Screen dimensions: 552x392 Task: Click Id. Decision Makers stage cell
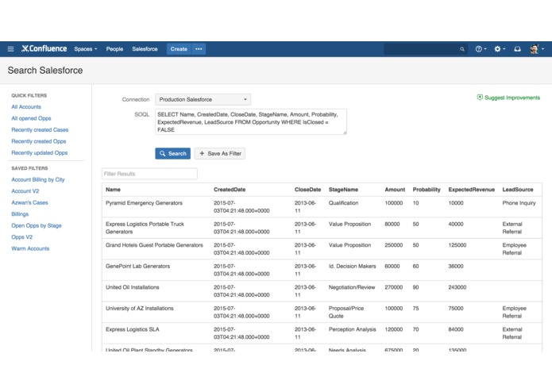coord(353,266)
